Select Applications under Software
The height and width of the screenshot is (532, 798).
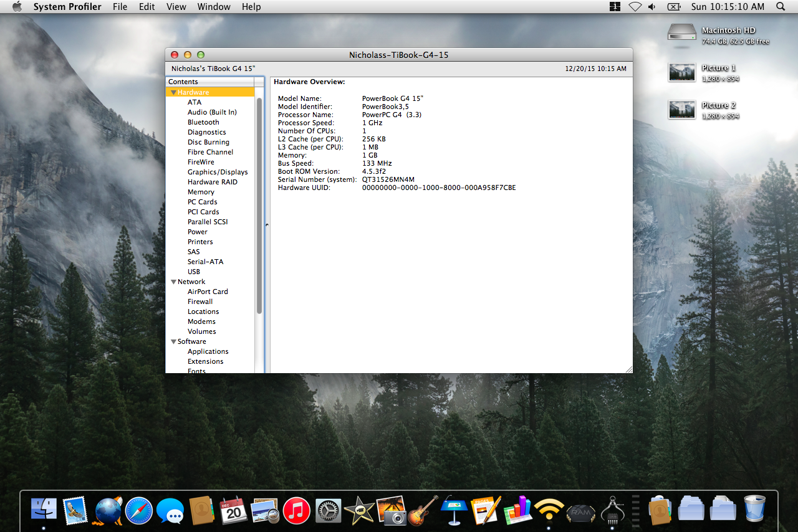(x=208, y=351)
